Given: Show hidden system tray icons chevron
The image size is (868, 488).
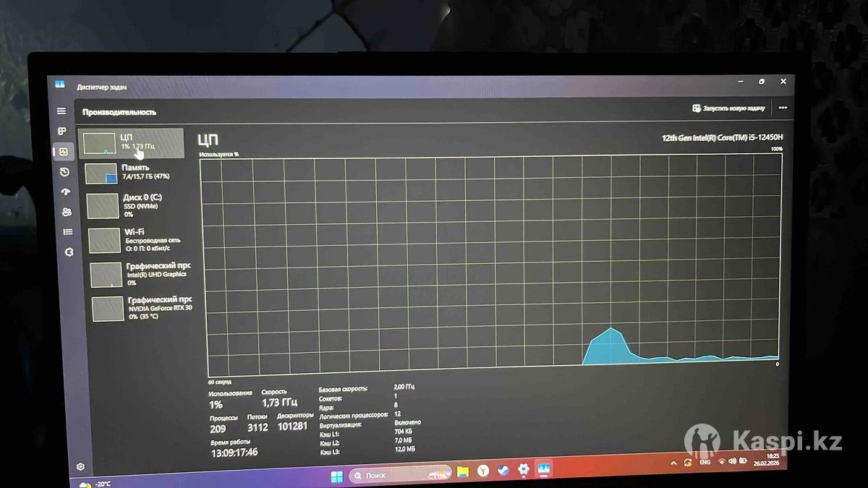Looking at the screenshot, I should [x=674, y=463].
